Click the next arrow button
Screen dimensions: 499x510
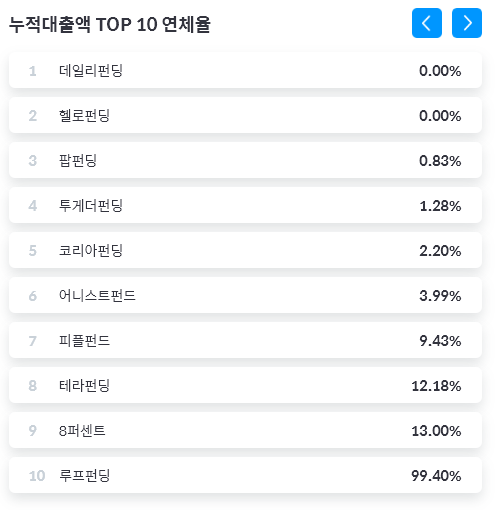tap(467, 23)
